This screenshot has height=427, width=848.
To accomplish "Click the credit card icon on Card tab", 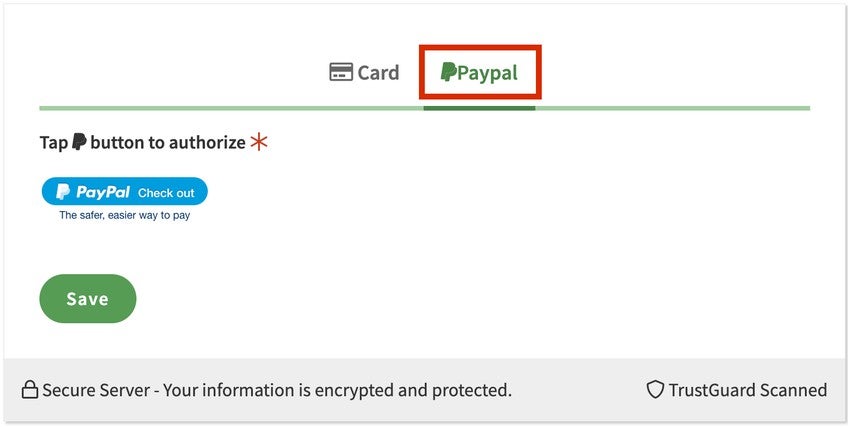I will tap(341, 73).
